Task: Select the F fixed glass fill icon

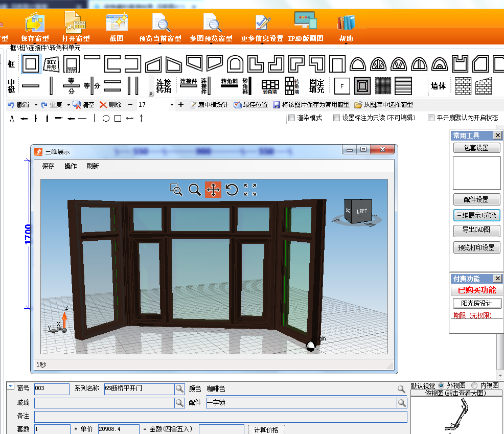Action: pyautogui.click(x=342, y=86)
